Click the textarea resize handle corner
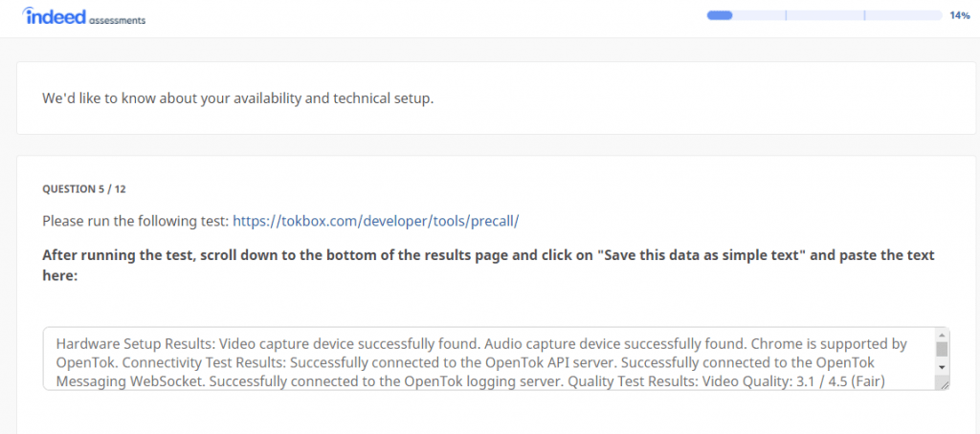Viewport: 980px width, 434px height. tap(945, 384)
